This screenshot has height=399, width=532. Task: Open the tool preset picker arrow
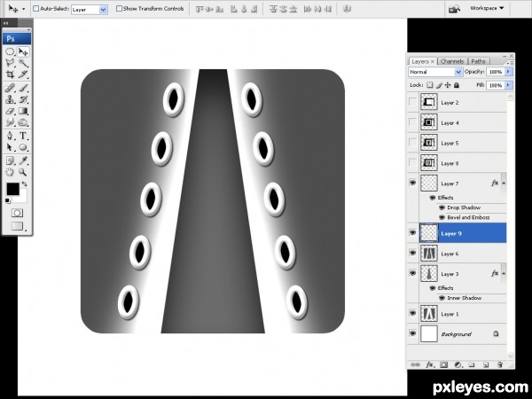[x=23, y=9]
